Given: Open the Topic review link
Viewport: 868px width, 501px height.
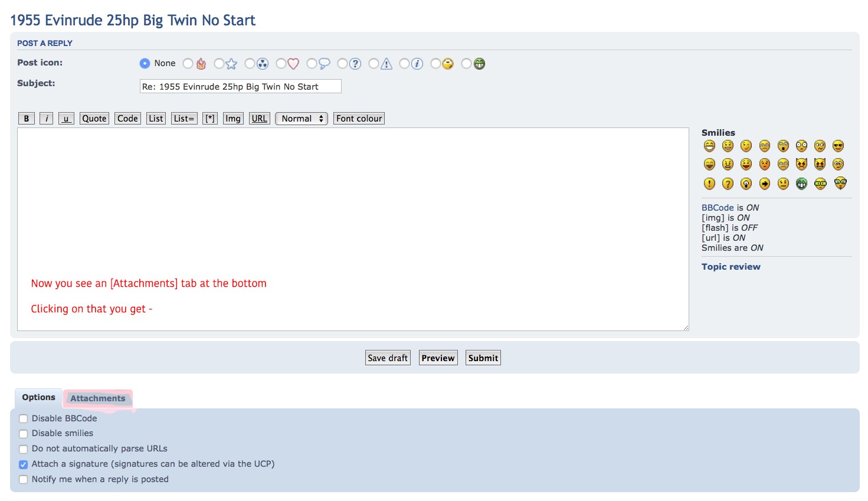Looking at the screenshot, I should 731,267.
